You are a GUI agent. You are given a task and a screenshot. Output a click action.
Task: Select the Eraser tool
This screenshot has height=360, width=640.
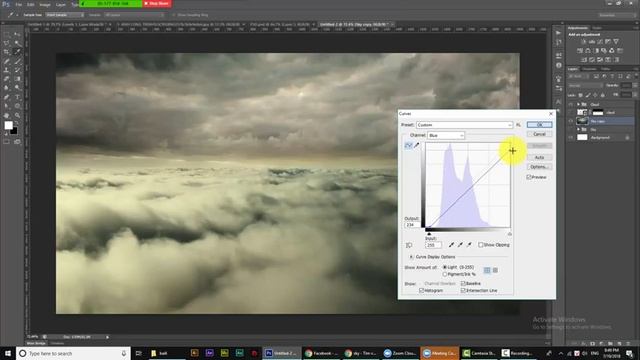(x=7, y=79)
